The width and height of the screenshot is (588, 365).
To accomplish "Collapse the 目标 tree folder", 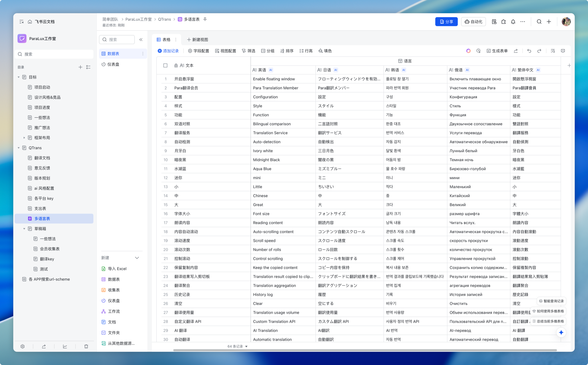I will [x=19, y=77].
